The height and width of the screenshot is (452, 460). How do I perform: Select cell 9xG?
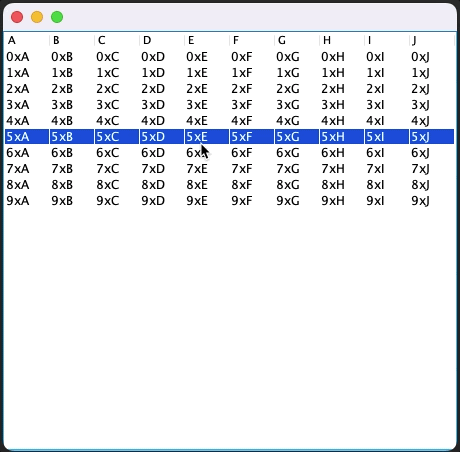[297, 201]
